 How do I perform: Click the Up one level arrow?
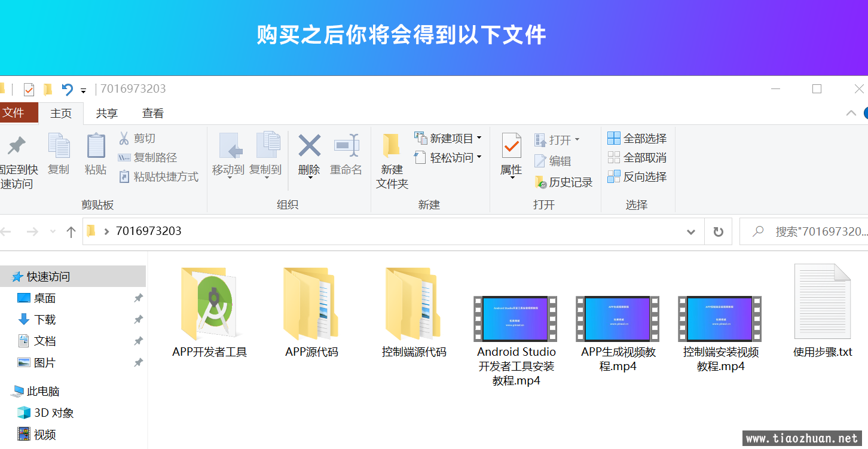pyautogui.click(x=71, y=231)
